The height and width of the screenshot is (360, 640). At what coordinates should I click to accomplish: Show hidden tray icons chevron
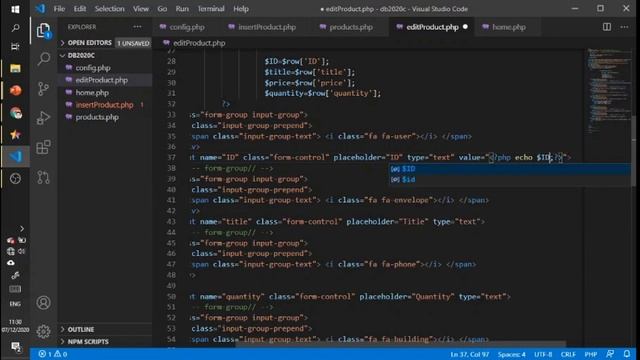pyautogui.click(x=22, y=229)
